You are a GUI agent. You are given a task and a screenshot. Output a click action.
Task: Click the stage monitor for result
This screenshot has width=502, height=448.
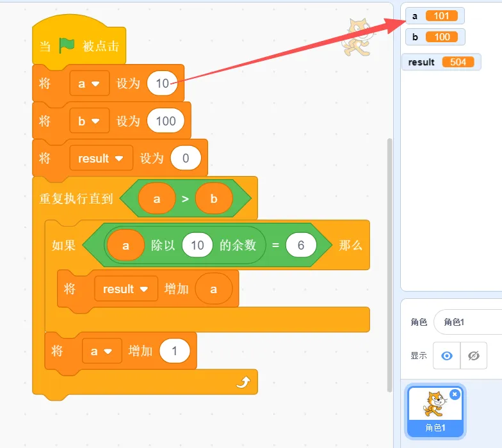pos(441,61)
